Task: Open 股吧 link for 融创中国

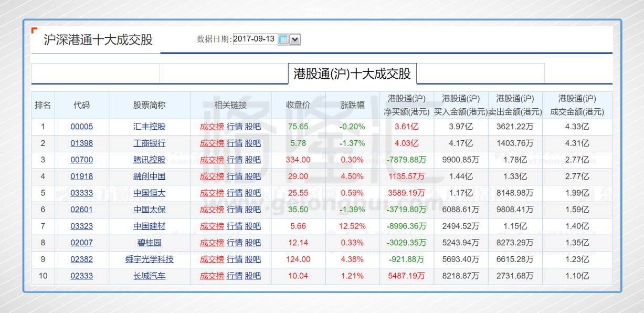Action: tap(253, 176)
